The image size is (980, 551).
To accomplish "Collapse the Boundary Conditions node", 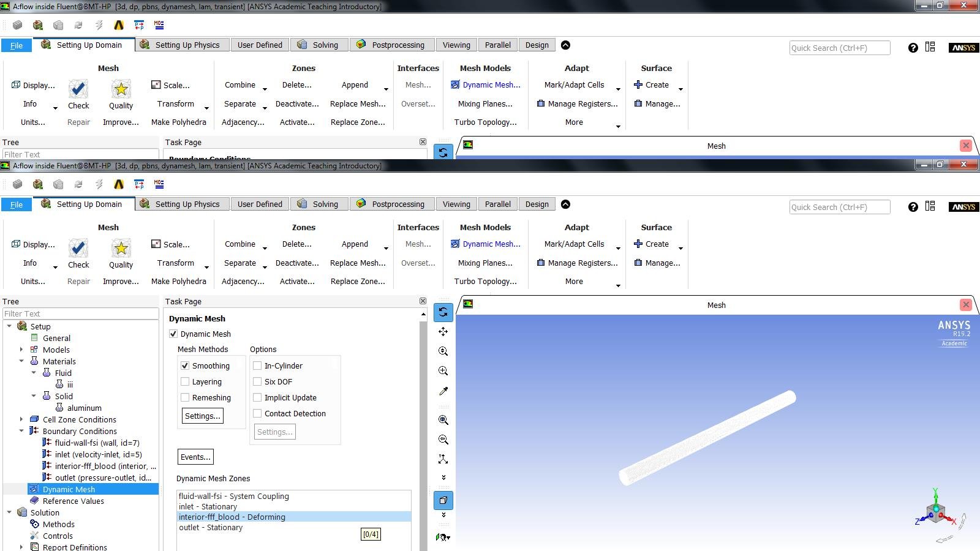I will (x=21, y=430).
